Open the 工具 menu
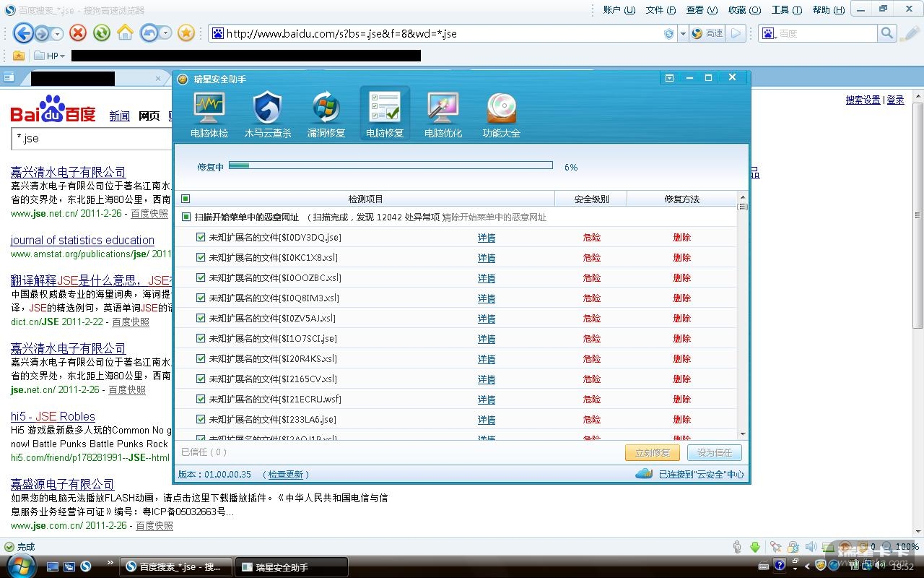924x578 pixels. point(787,10)
